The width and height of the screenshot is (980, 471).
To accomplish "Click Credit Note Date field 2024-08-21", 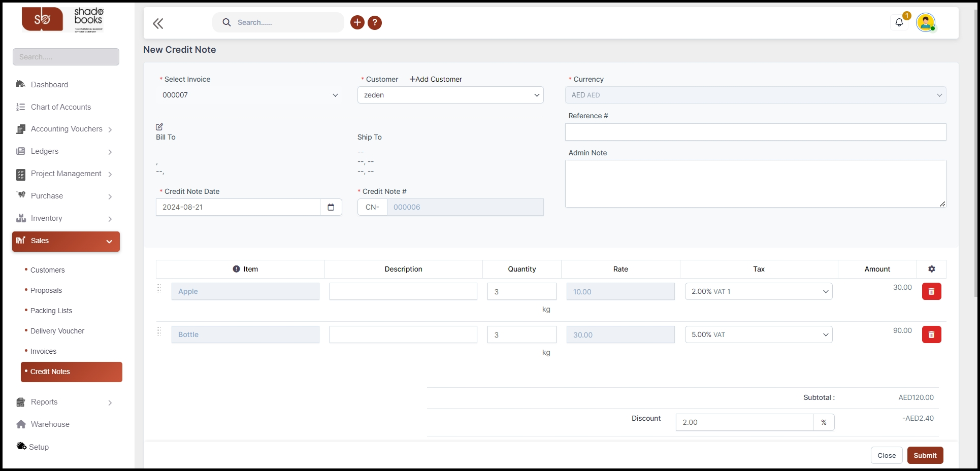I will (x=238, y=207).
